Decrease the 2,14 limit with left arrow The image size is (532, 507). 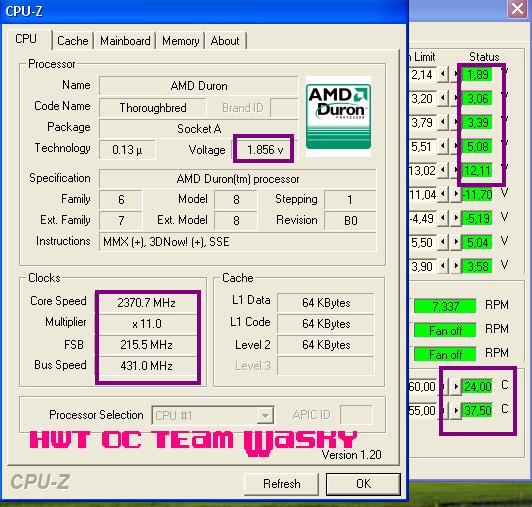442,74
